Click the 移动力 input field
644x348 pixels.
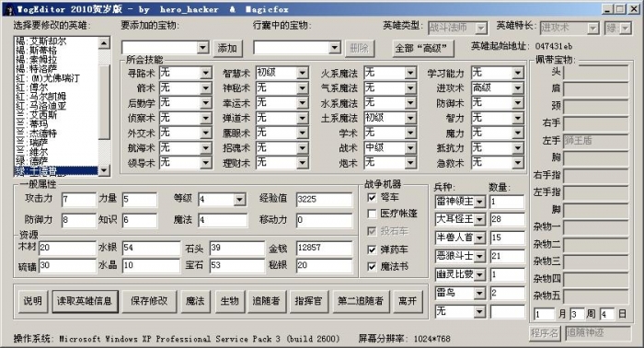(324, 220)
